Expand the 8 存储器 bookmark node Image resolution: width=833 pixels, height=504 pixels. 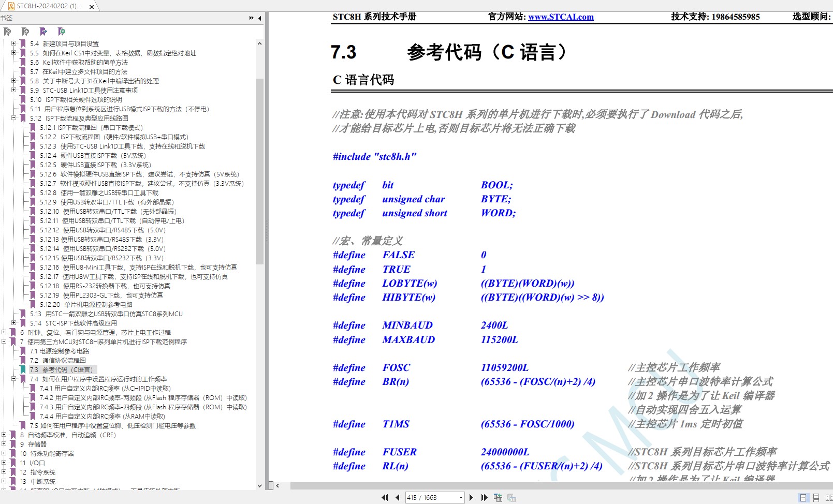point(4,444)
